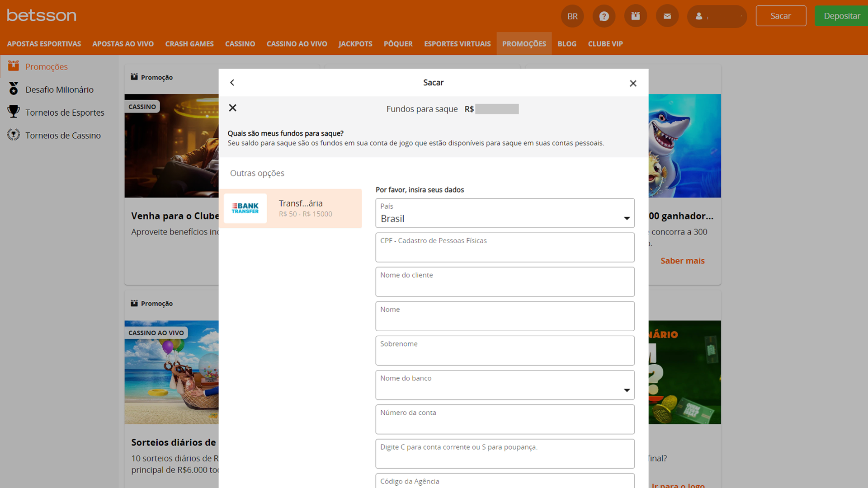Click the Saber mais link
The width and height of the screenshot is (868, 488).
682,261
